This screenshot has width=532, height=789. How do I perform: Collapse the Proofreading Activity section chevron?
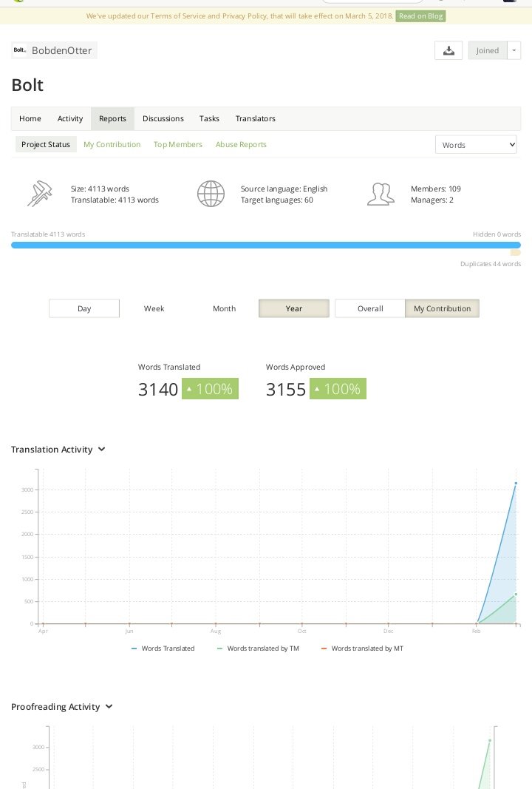(x=109, y=706)
